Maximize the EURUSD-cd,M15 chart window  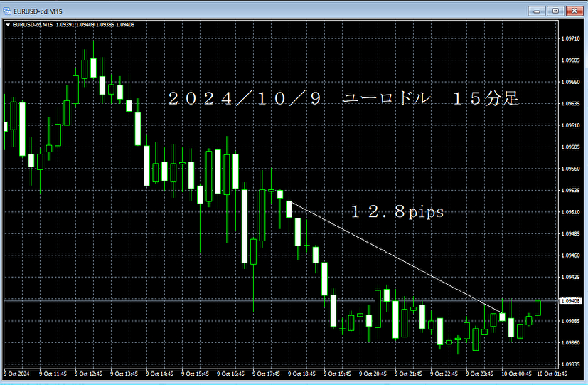point(555,11)
